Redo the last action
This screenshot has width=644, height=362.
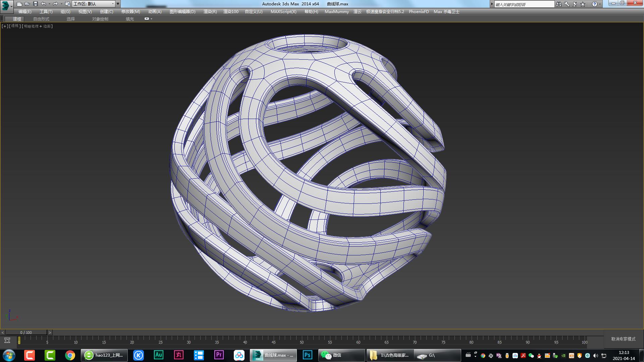[x=56, y=4]
